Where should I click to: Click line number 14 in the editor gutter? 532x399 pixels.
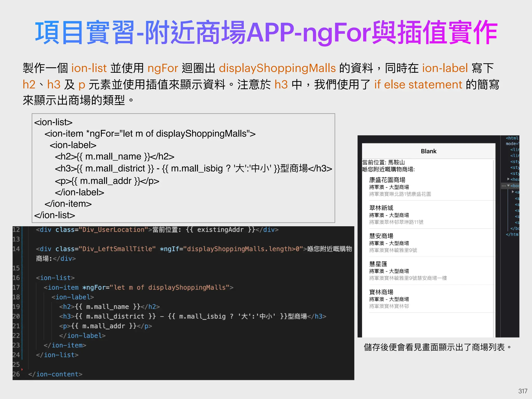pyautogui.click(x=16, y=249)
